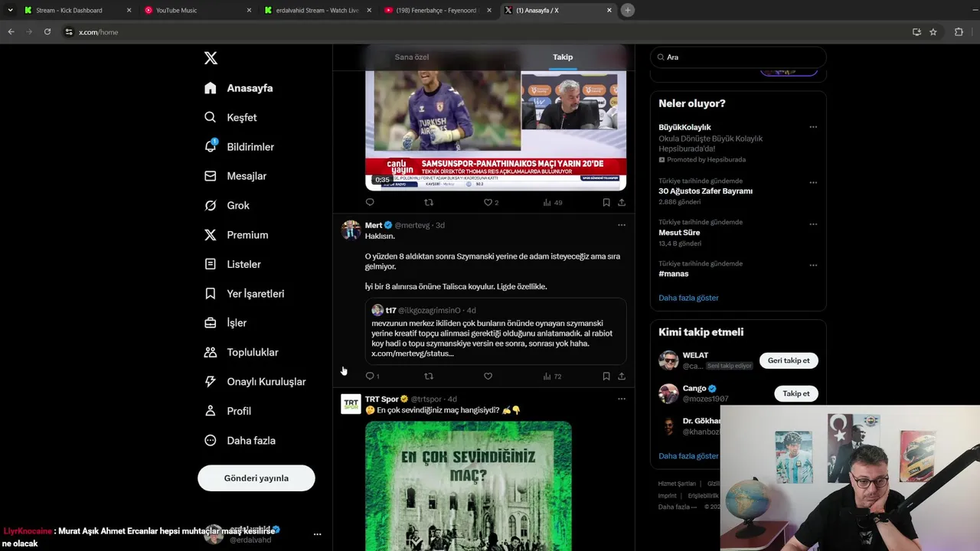Bookmark the Samsunspor video post
The width and height of the screenshot is (980, 551).
[x=606, y=203]
